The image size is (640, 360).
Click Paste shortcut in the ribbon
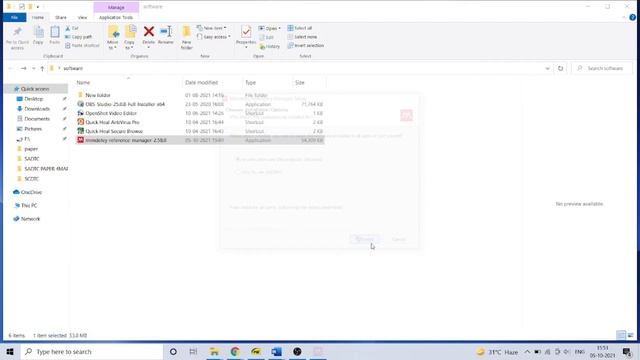(x=82, y=45)
